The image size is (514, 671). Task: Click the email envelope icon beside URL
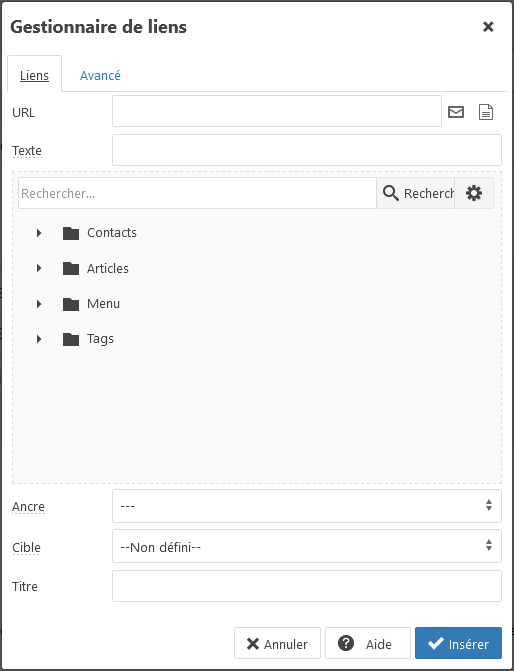(x=456, y=112)
